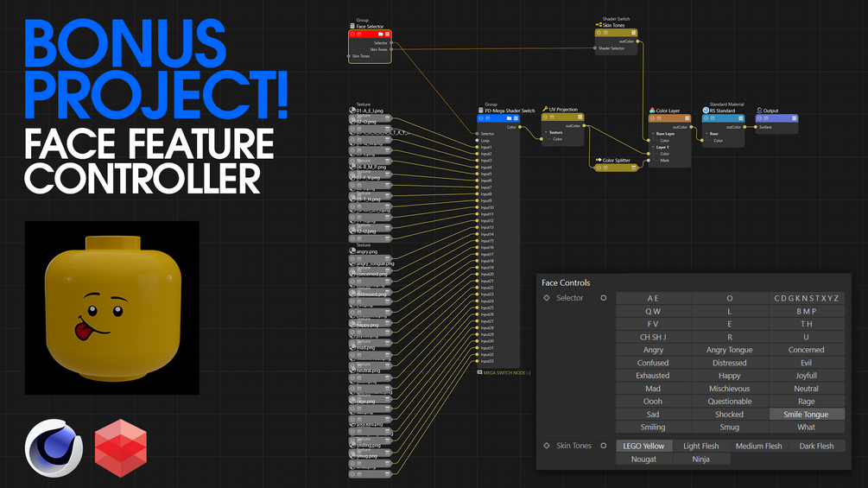Collapse Layer 1 in Color Layer node

pyautogui.click(x=653, y=147)
